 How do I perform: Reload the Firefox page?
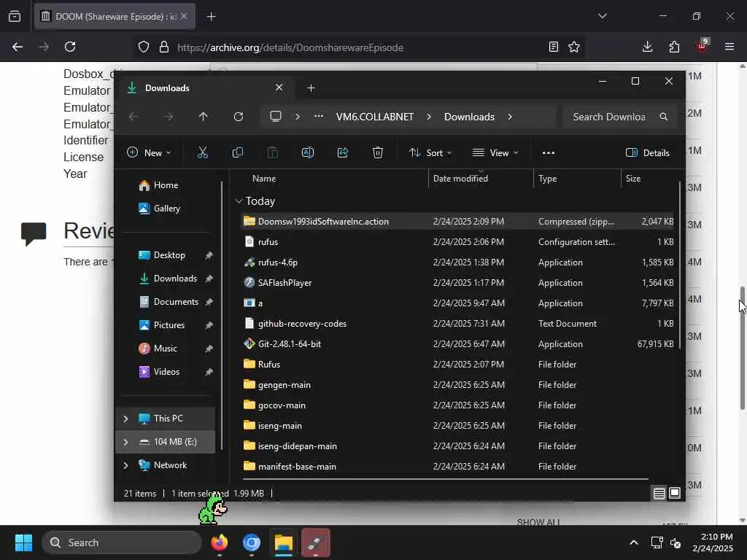coord(70,47)
